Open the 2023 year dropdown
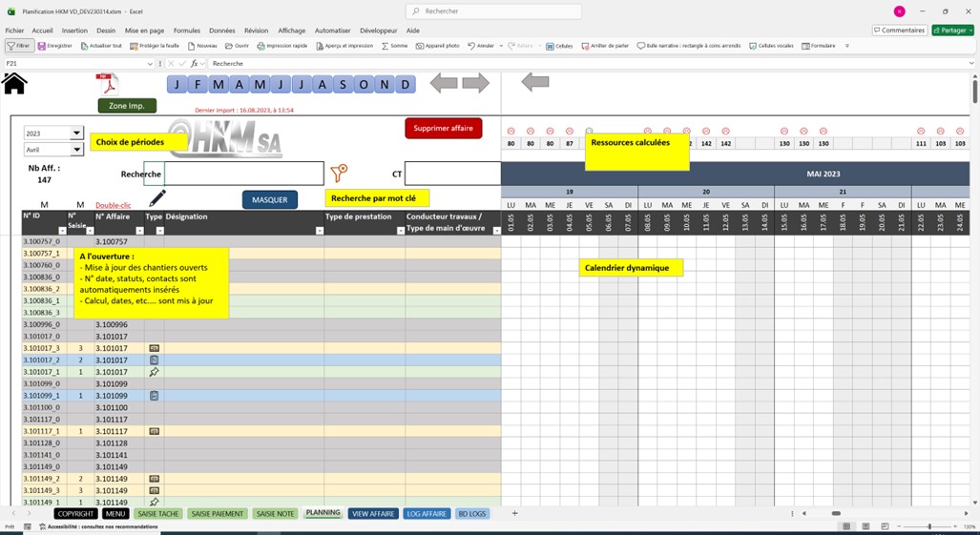 pos(77,133)
